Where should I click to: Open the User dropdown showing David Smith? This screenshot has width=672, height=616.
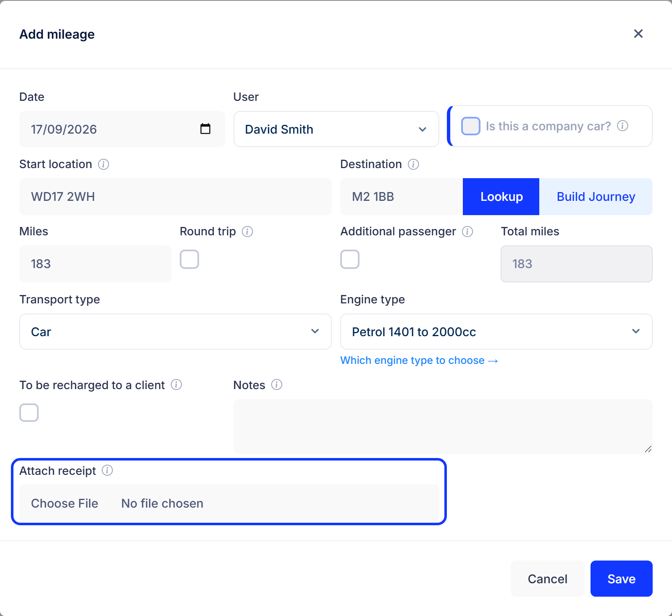(x=336, y=129)
